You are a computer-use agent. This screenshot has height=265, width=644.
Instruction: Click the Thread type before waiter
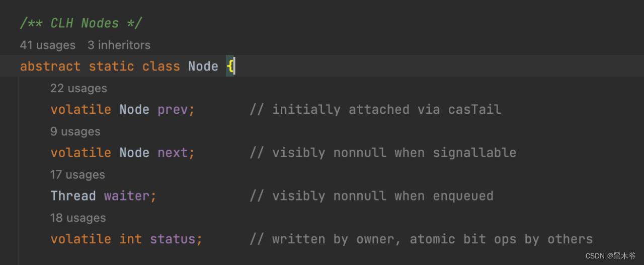[73, 196]
